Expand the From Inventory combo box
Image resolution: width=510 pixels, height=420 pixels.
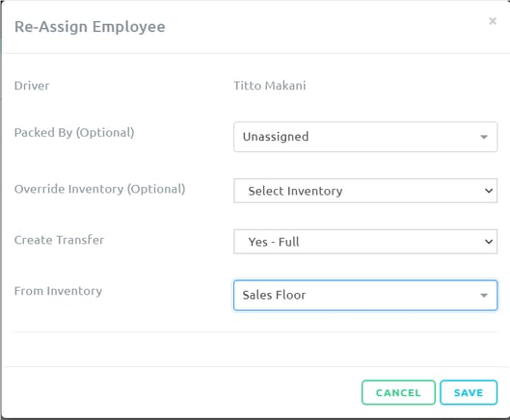tap(365, 295)
